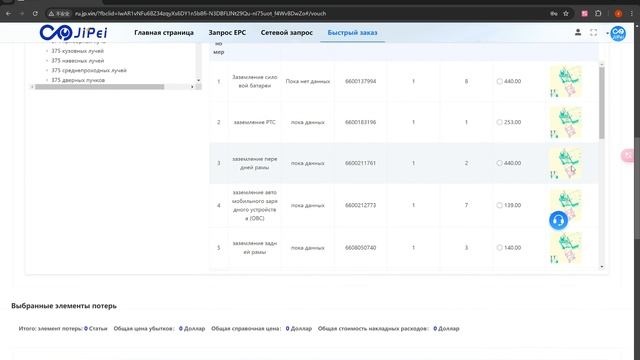Select the 440.00 price radio for part 6600211761
Viewport: 640px width, 360px height.
(499, 163)
